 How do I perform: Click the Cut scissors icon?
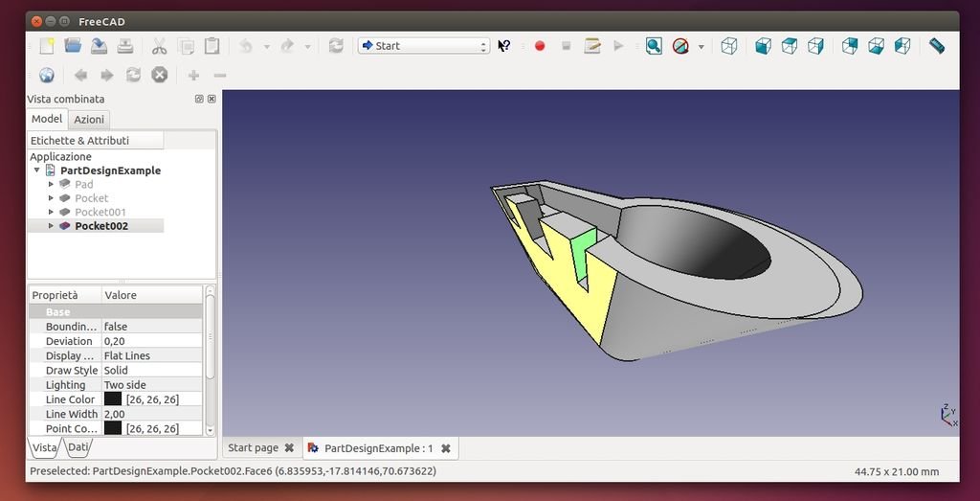click(x=159, y=45)
